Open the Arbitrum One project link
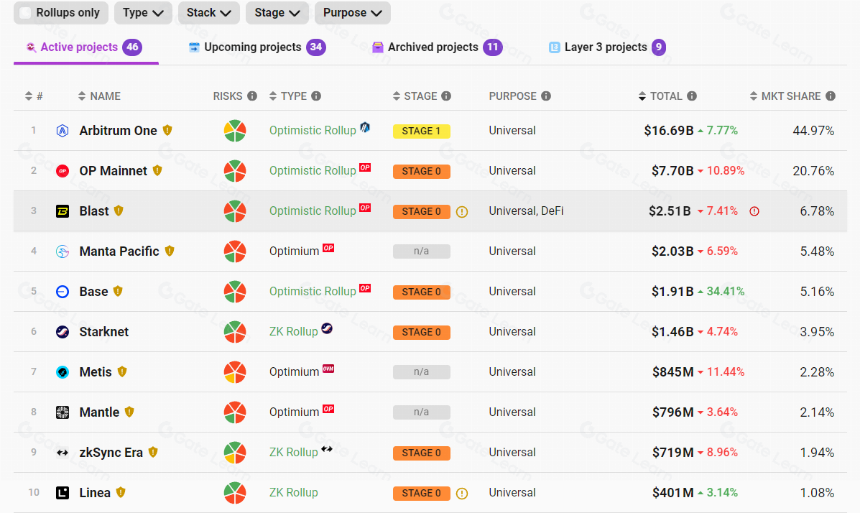Viewport: 860px width, 513px height. [x=118, y=131]
